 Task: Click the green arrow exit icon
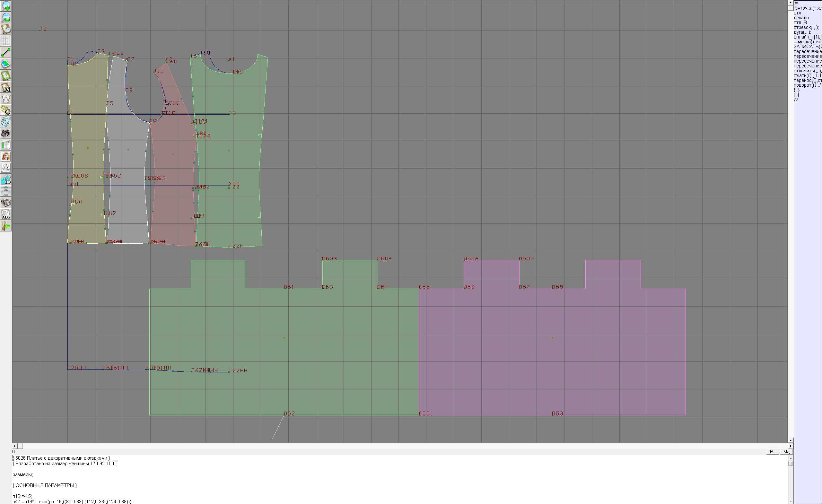point(6,226)
